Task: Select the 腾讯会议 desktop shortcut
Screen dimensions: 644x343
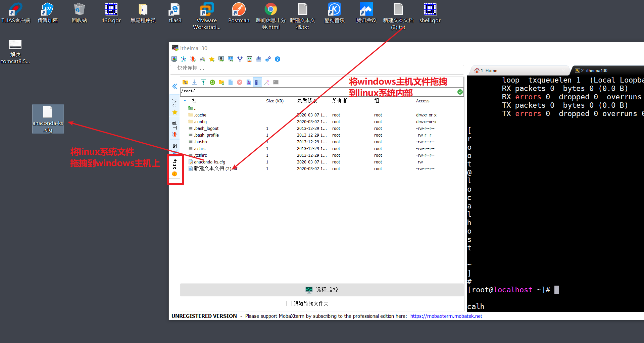Action: tap(366, 13)
